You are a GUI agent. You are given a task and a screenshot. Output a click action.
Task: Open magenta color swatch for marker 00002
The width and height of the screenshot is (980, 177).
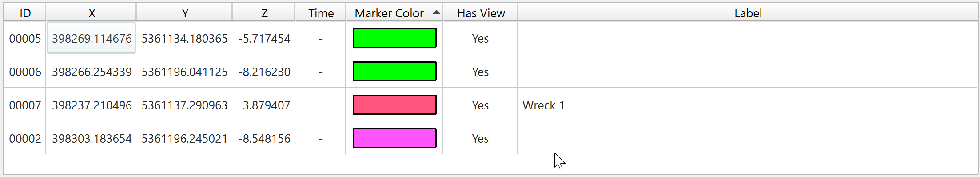(394, 138)
